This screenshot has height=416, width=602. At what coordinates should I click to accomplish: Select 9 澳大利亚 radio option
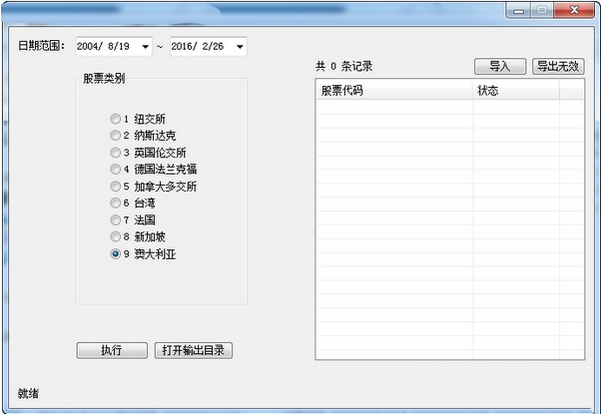point(116,254)
